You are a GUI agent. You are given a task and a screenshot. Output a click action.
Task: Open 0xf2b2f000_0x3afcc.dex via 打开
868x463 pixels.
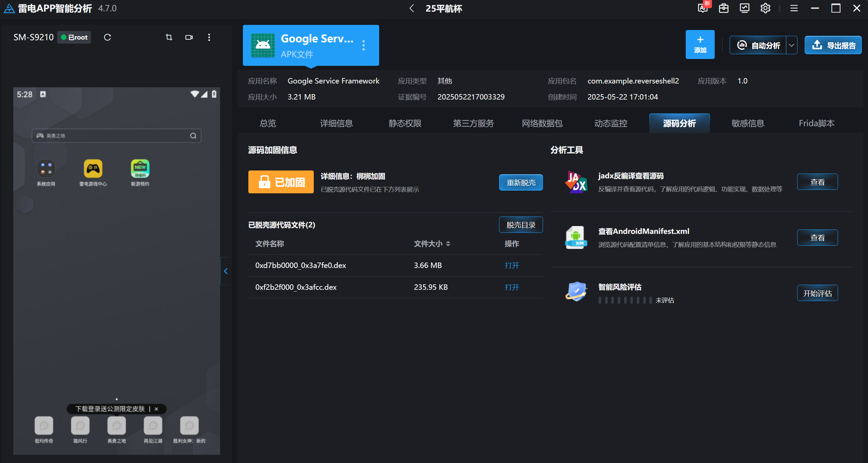pyautogui.click(x=512, y=287)
